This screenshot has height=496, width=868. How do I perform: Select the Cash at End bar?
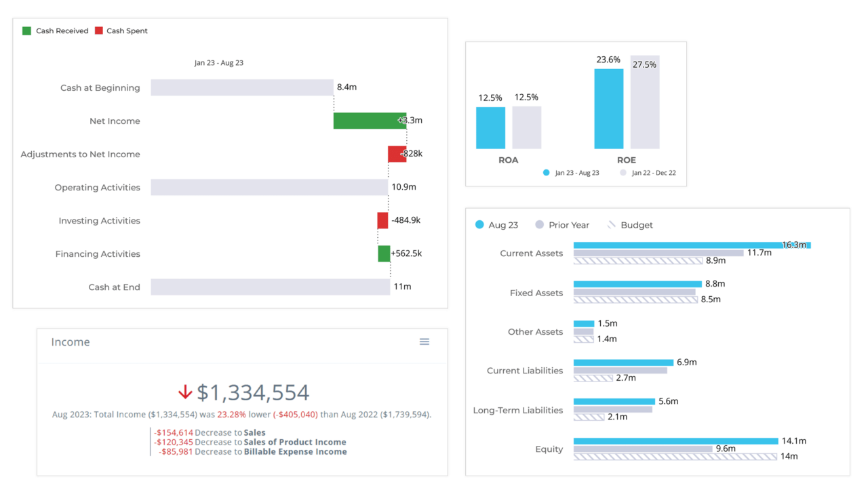click(269, 287)
